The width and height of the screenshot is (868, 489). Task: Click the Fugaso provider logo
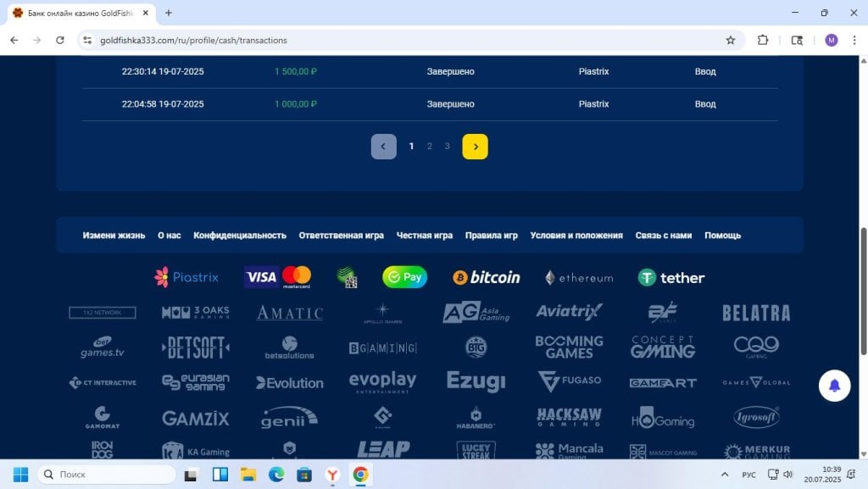(569, 381)
